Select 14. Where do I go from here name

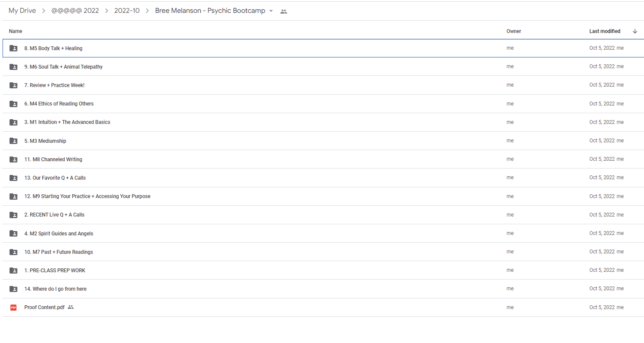pyautogui.click(x=55, y=289)
